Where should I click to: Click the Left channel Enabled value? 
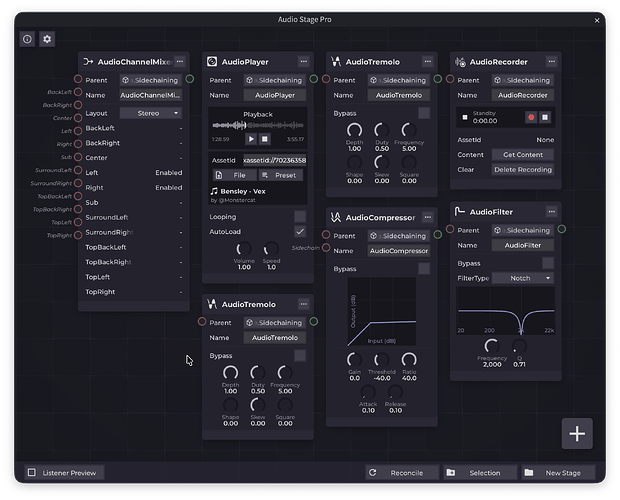click(x=169, y=173)
